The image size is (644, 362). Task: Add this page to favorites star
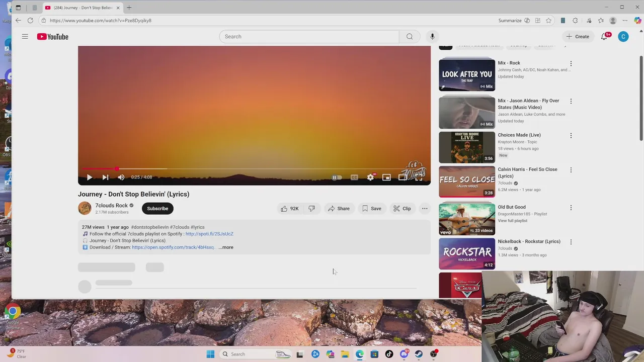[548, 21]
